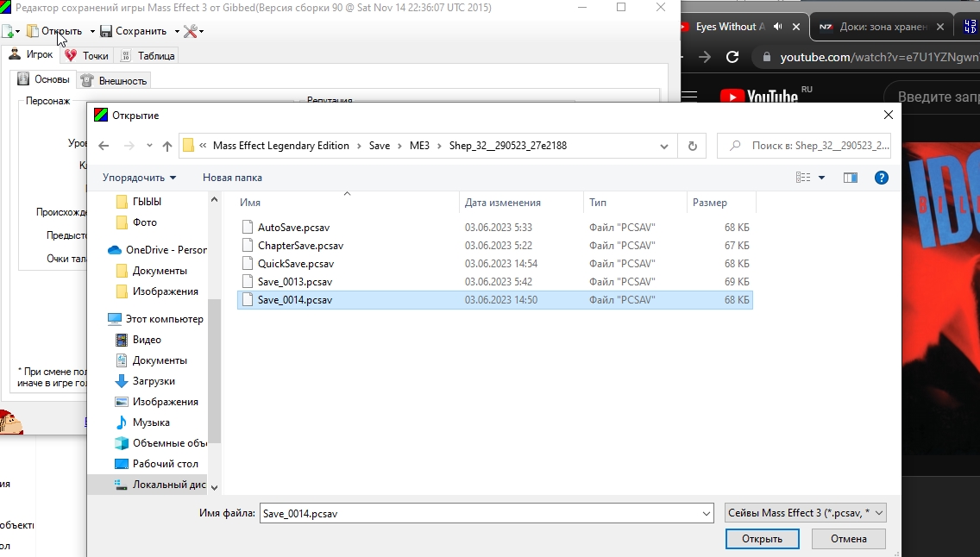The image size is (980, 557).
Task: Switch to the Таблица tab
Action: point(148,55)
